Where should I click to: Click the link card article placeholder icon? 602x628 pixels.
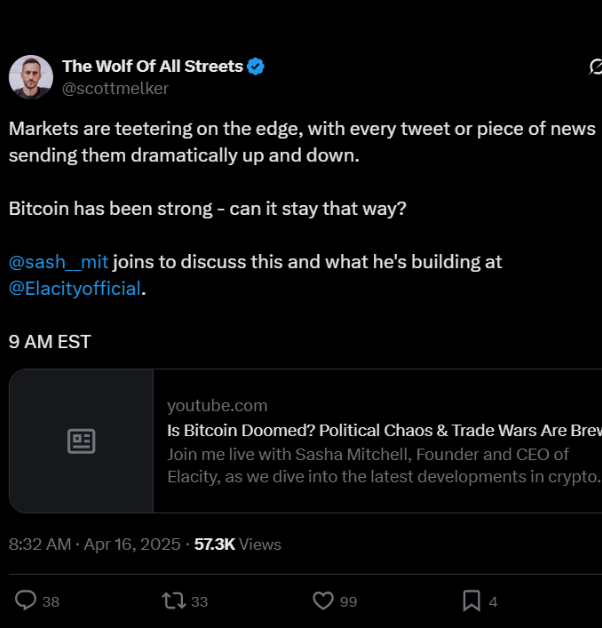coord(81,441)
